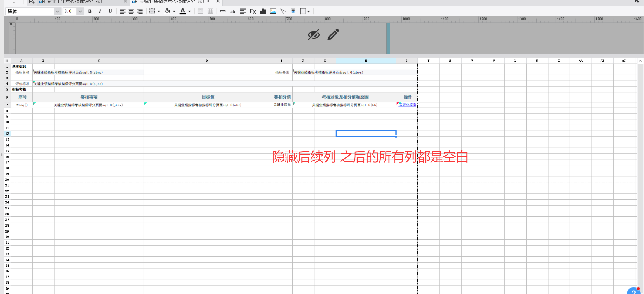Click the font color swatch button
Viewport: 644px width, 294px height.
tap(182, 11)
